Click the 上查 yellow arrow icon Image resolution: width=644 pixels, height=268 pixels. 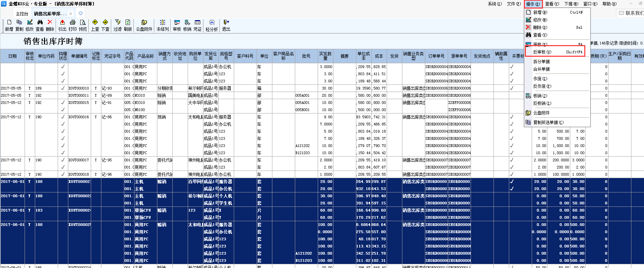tap(95, 25)
